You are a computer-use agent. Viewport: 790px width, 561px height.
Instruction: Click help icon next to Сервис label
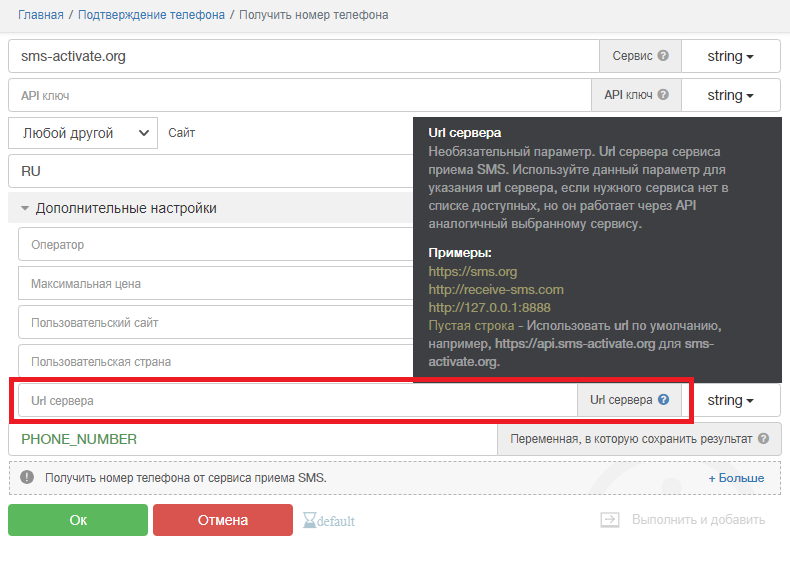click(x=663, y=57)
